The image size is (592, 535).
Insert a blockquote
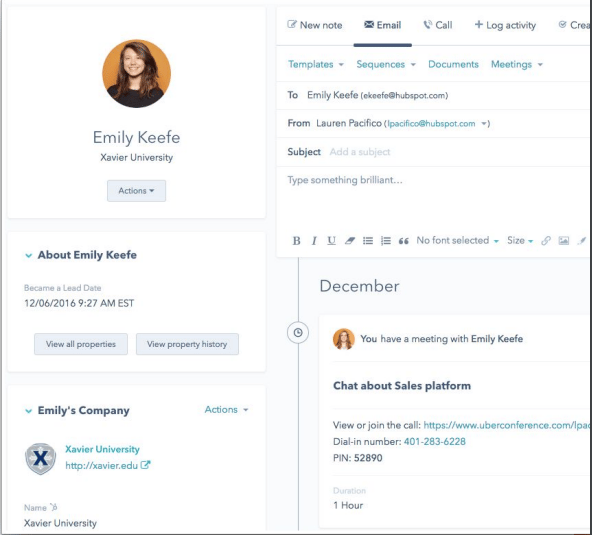404,241
